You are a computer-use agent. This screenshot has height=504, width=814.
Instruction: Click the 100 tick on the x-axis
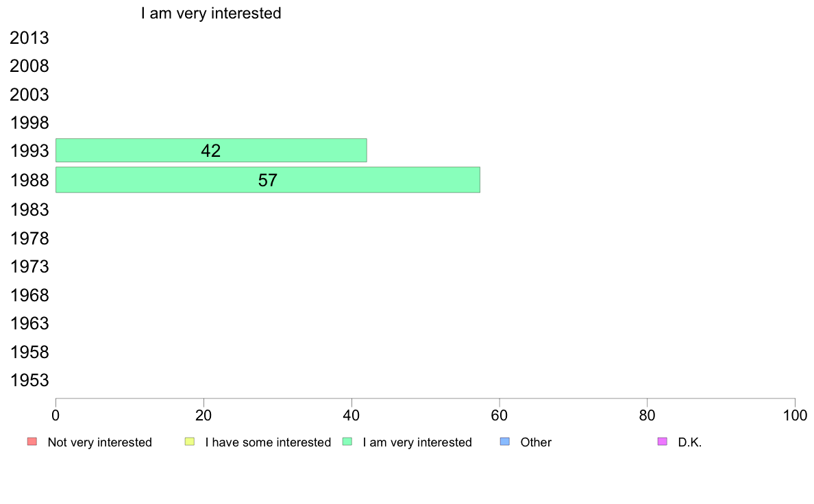tap(795, 415)
